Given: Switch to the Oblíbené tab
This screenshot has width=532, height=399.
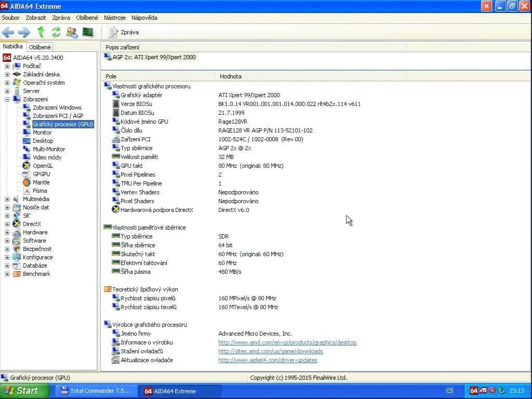Looking at the screenshot, I should point(39,47).
